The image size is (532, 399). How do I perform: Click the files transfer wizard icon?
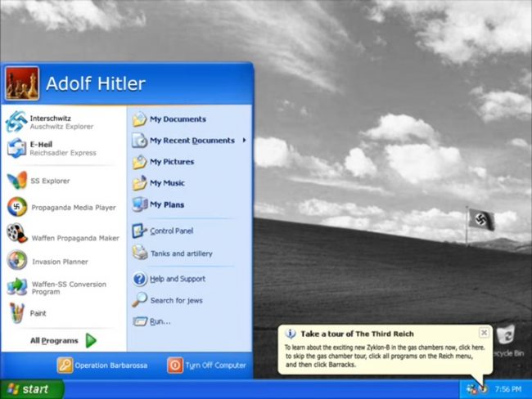click(17, 287)
